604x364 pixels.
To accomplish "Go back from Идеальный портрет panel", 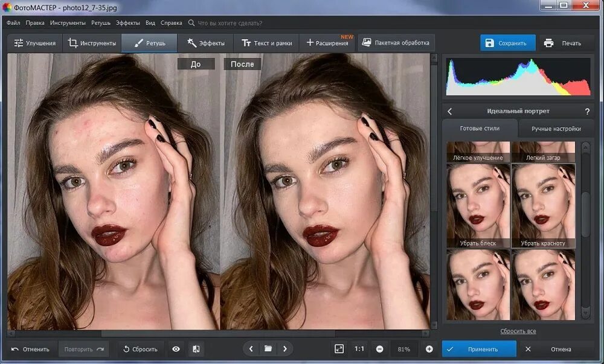I will coord(449,111).
